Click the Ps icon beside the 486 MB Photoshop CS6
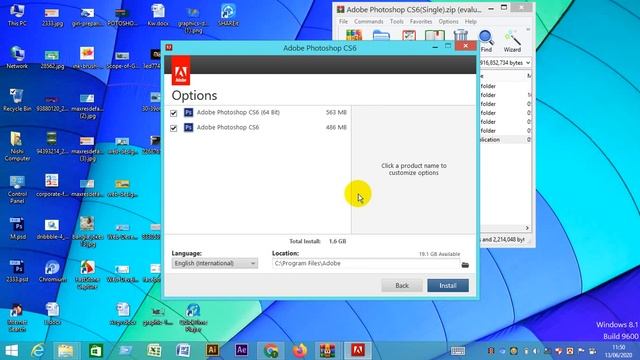This screenshot has height=360, width=640. point(188,127)
